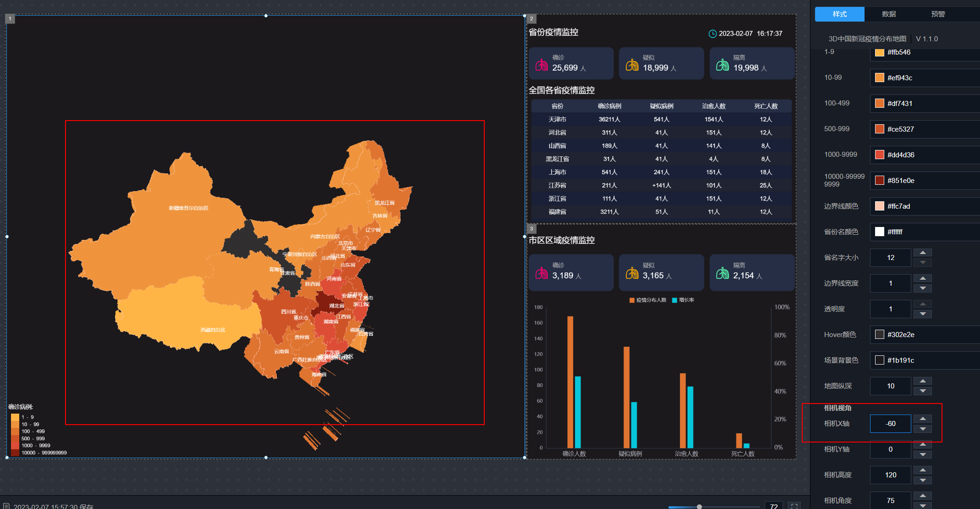The image size is (980, 509).
Task: Click the 边界线颜色 color swatch
Action: (x=879, y=206)
